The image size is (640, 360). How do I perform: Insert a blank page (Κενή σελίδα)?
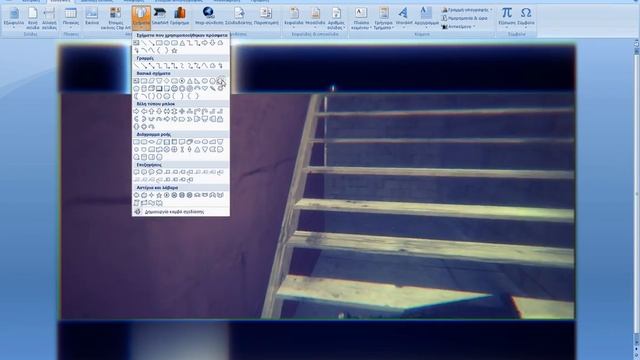click(32, 19)
